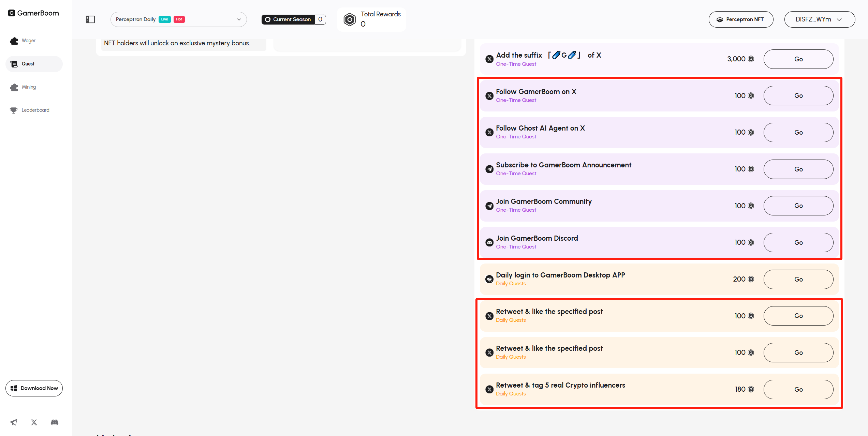Viewport: 868px width, 436px height.
Task: Click the Leaderboard trophy icon
Action: coord(14,110)
